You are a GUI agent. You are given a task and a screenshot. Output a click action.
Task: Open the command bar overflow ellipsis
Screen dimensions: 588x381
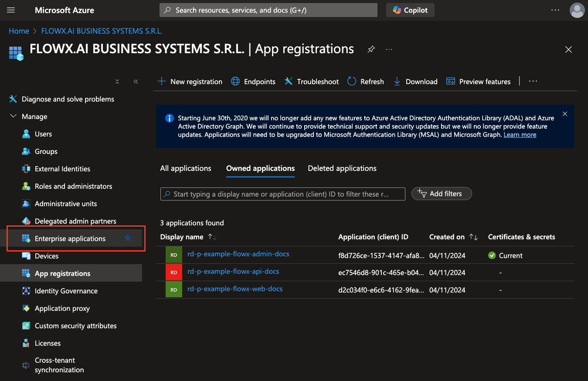coord(533,82)
